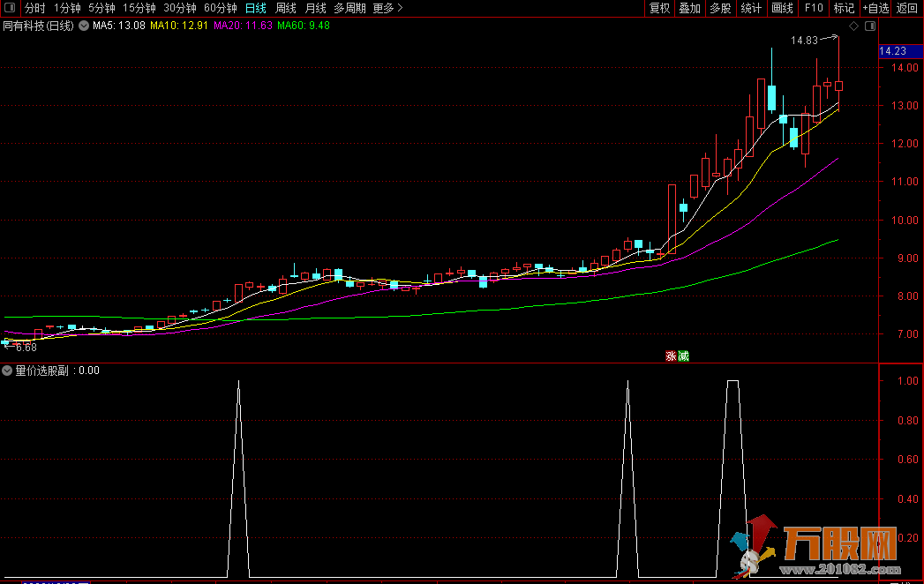
Task: Expand the 同有科技 main chart indicator dropdown
Action: (x=84, y=26)
